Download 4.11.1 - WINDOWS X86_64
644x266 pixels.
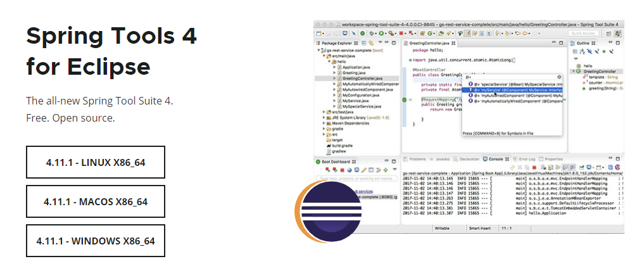coord(95,241)
